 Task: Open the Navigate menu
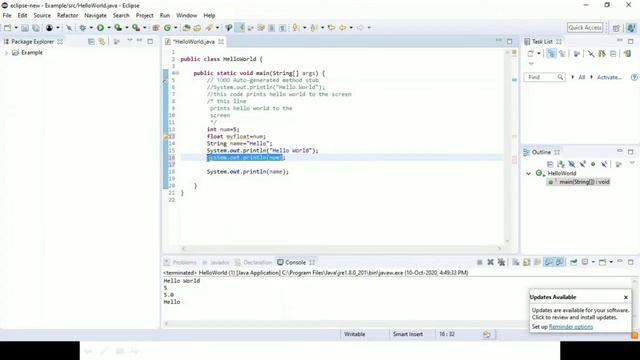pyautogui.click(x=95, y=16)
